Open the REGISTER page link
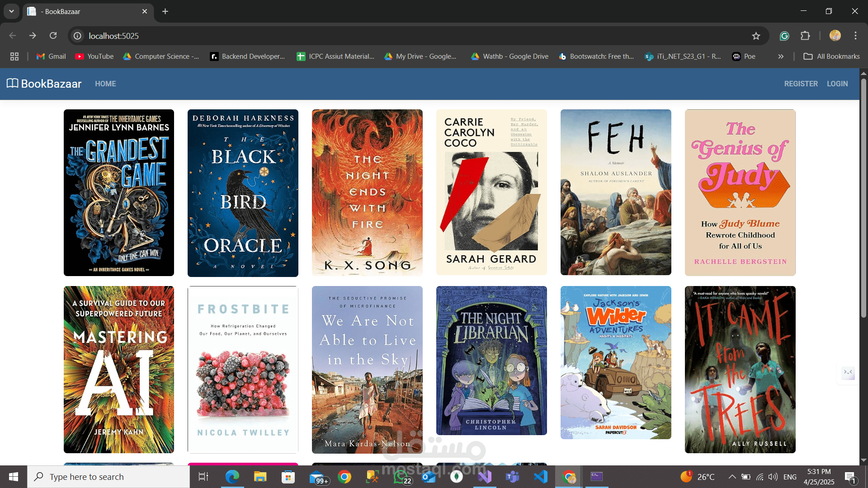The width and height of the screenshot is (868, 488). (801, 84)
